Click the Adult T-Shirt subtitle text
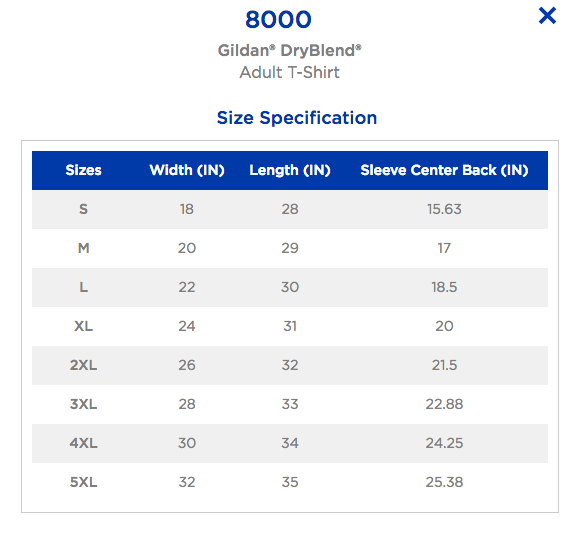Viewport: 575px width, 537px height. click(x=290, y=72)
